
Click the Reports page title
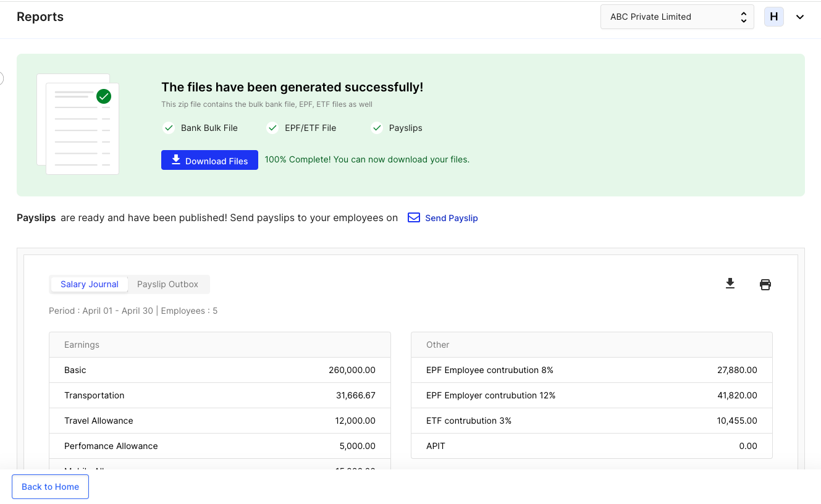click(x=40, y=17)
